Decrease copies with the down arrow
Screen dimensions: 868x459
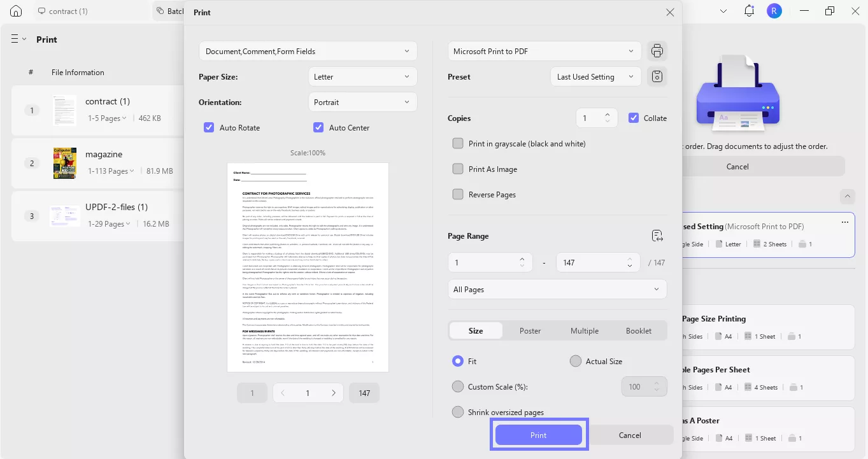[x=608, y=122]
